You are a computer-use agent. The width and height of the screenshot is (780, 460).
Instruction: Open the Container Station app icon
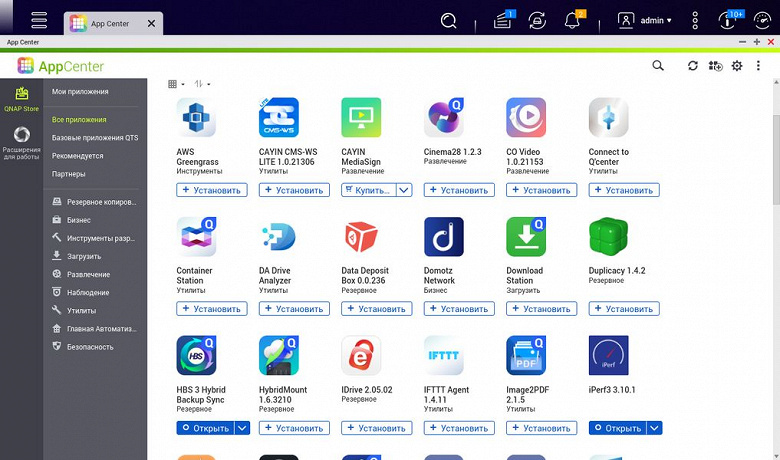point(196,237)
